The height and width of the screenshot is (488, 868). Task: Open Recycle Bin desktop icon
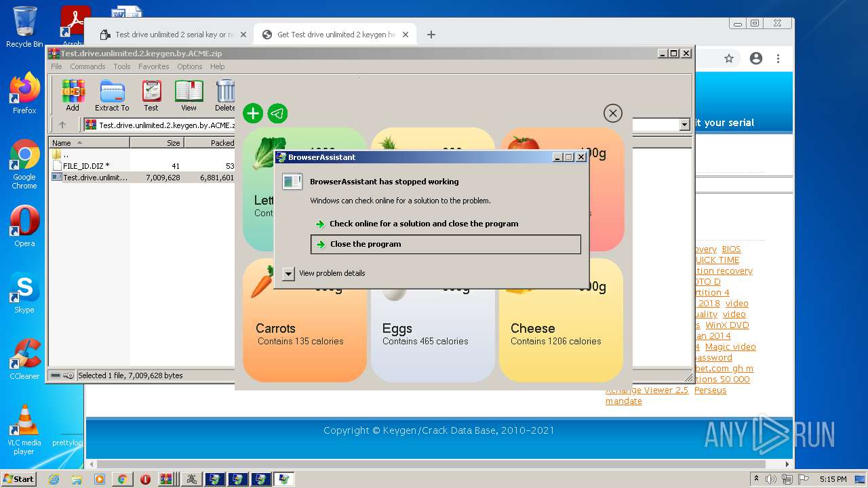coord(24,27)
